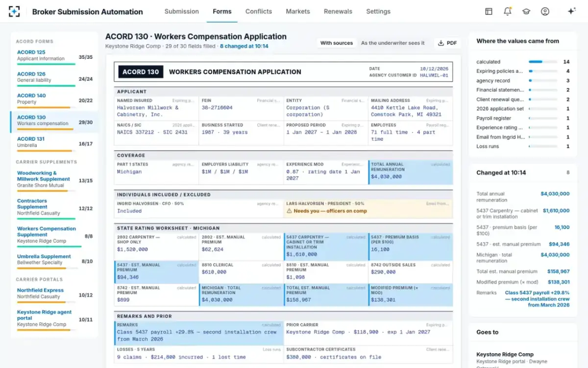Open the graduation cap learning icon
Image resolution: width=588 pixels, height=368 pixels.
[x=526, y=11]
